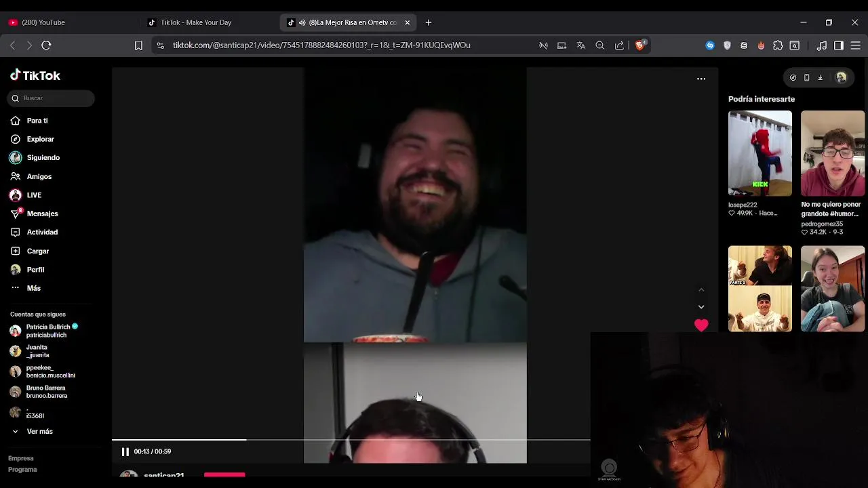Open Brave Shields lion icon
The height and width of the screenshot is (488, 868).
pyautogui.click(x=639, y=45)
